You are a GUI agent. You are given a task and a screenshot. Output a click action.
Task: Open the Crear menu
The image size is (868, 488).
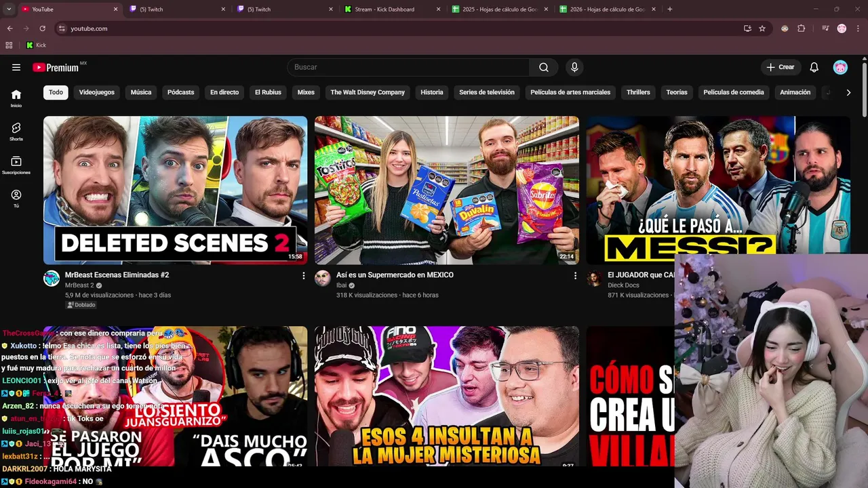point(781,67)
